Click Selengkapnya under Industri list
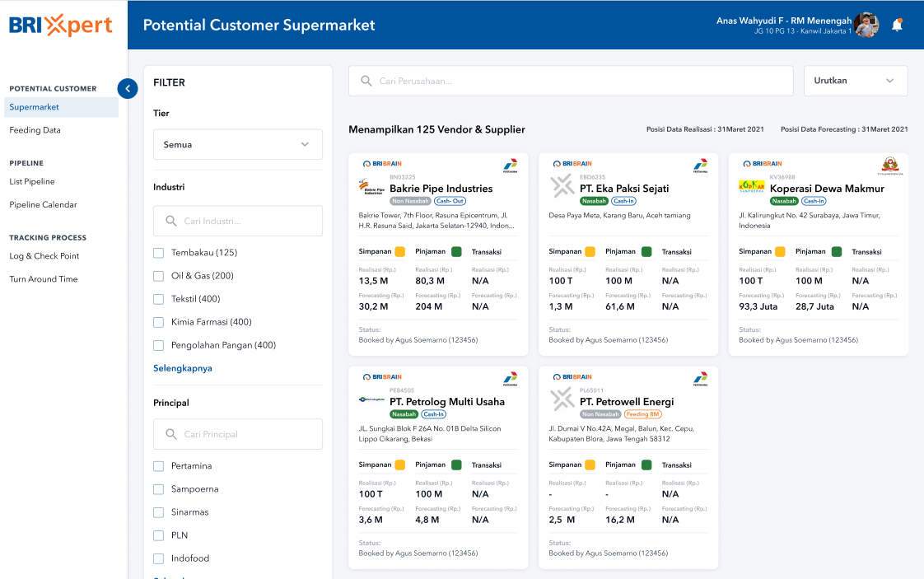924x579 pixels. pyautogui.click(x=183, y=368)
